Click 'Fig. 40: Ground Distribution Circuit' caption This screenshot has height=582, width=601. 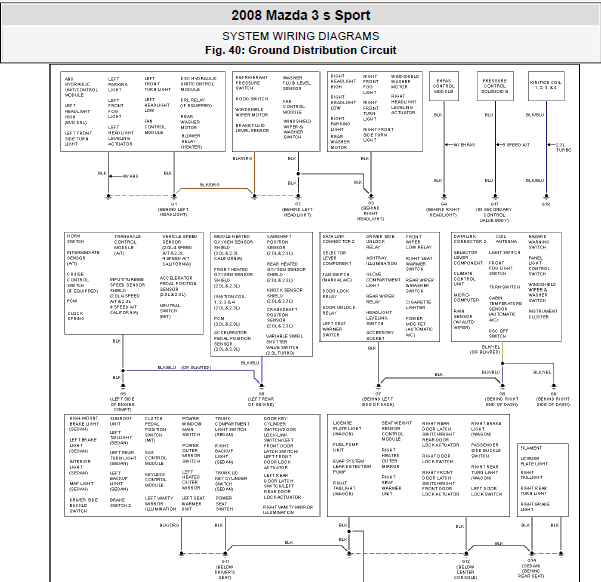click(x=300, y=50)
